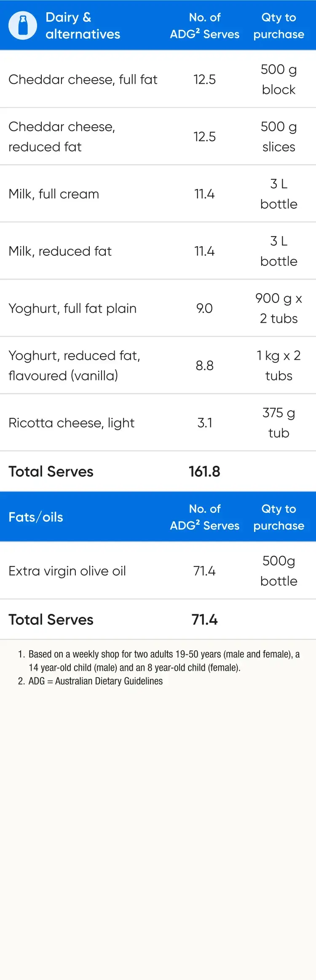
Task: Click the Dairy & alternatives heading
Action: click(83, 26)
